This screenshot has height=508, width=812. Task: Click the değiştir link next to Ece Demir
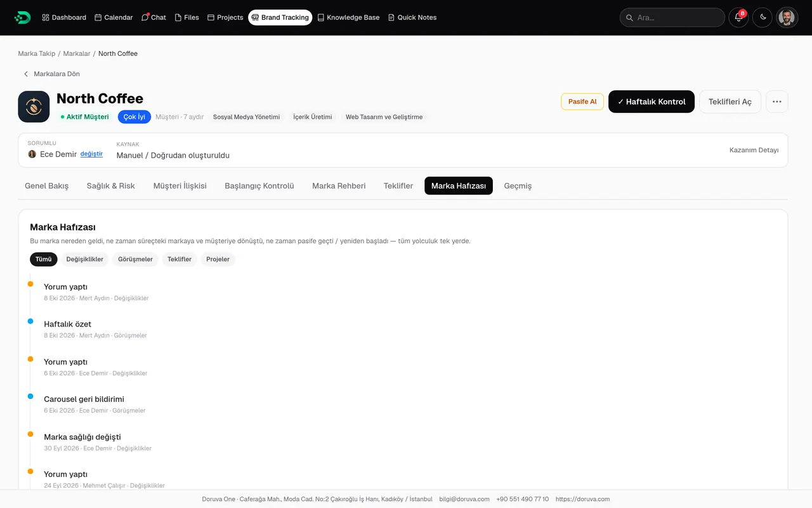(91, 154)
